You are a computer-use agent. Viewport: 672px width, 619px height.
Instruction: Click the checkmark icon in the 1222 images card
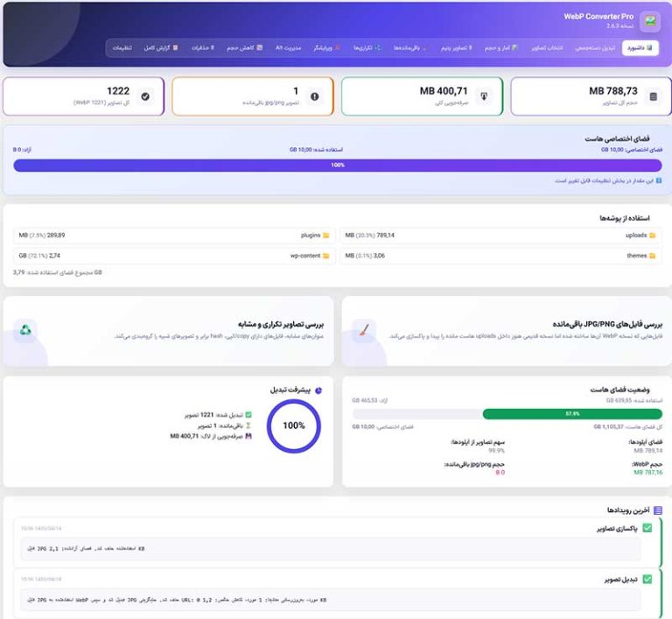pos(145,96)
